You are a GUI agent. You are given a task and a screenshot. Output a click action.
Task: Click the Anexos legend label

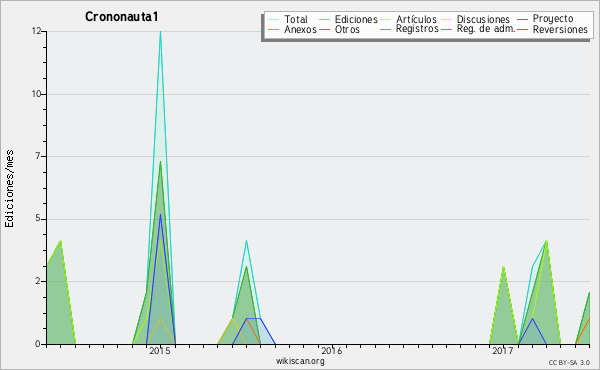click(300, 29)
